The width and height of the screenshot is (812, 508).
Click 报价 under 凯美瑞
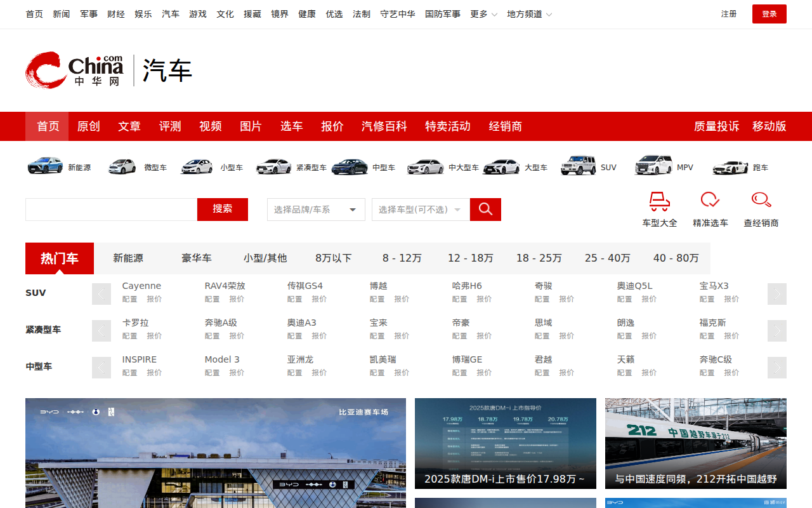402,373
